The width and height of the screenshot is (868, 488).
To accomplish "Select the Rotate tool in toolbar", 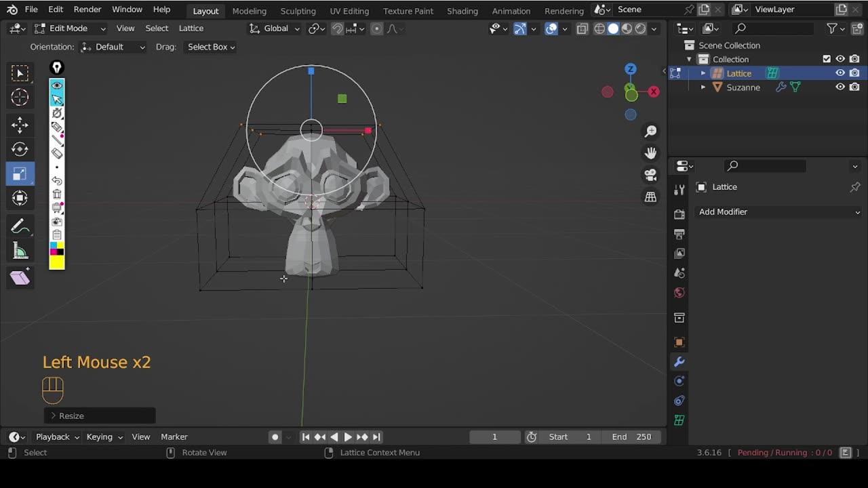I will coord(20,149).
